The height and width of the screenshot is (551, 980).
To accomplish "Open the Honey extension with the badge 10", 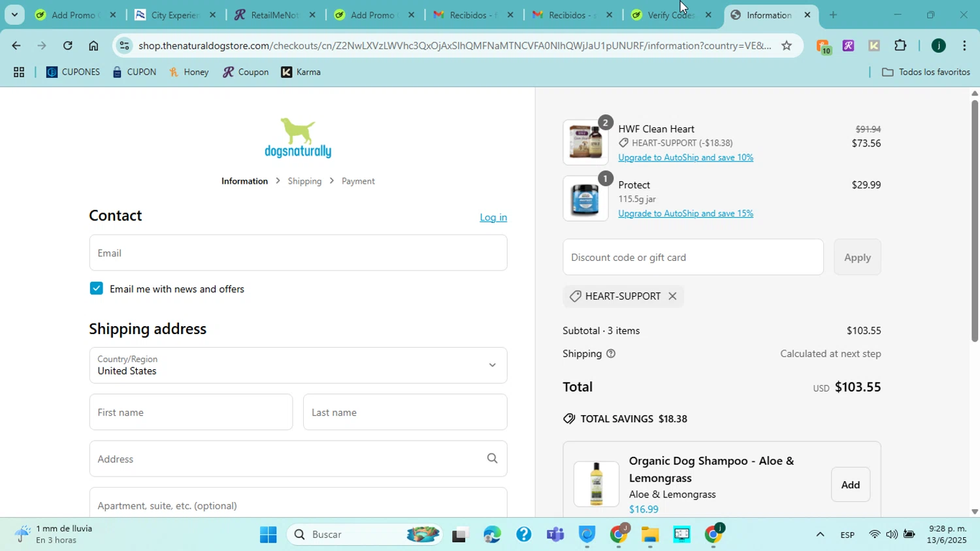I will pyautogui.click(x=823, y=46).
